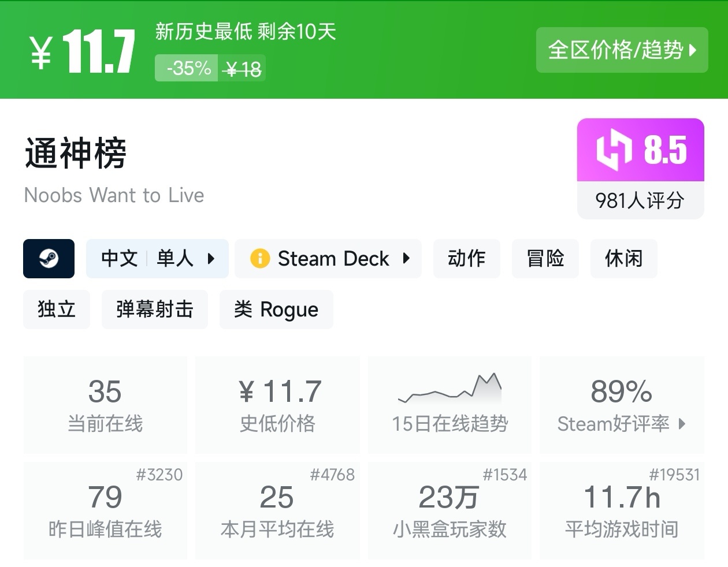Viewport: 728px width, 567px height.
Task: Open the 11.7h 平均游戏时间 card
Action: coord(622,510)
